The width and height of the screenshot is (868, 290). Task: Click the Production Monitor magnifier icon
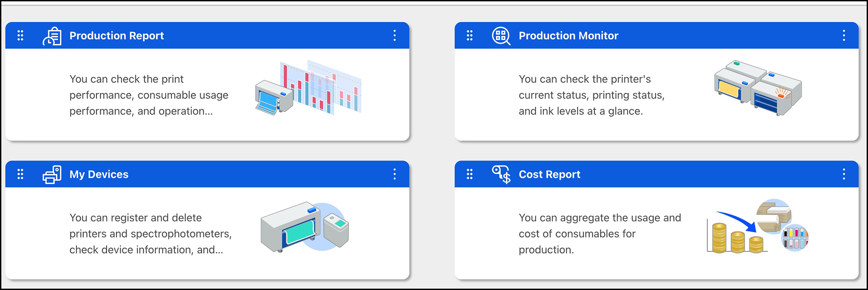click(x=501, y=36)
